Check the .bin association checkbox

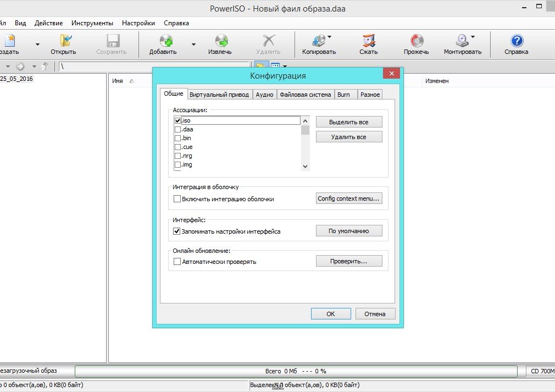pyautogui.click(x=177, y=139)
